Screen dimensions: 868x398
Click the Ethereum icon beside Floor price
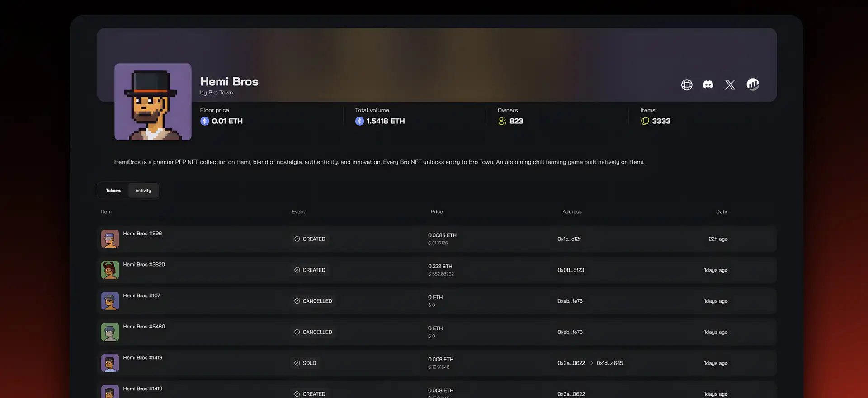tap(205, 121)
